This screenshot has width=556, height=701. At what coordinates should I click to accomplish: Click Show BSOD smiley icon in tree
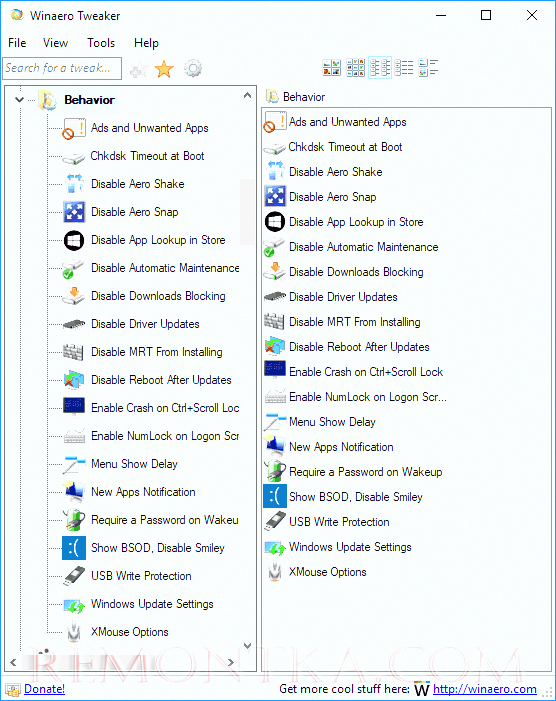(x=74, y=548)
